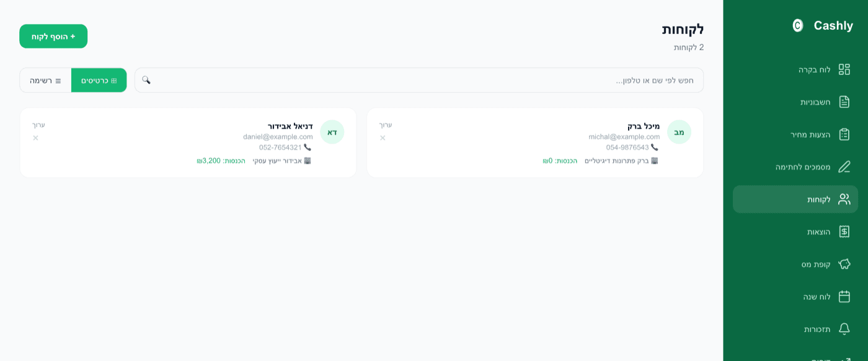Image resolution: width=868 pixels, height=361 pixels.
Task: Remove the דניאל אבידור card with X
Action: (x=35, y=138)
